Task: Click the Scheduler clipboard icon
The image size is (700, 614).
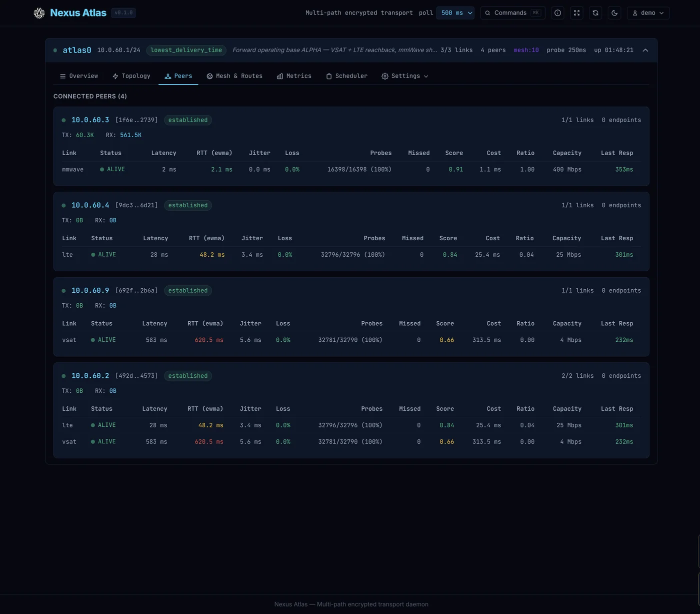Action: point(329,76)
